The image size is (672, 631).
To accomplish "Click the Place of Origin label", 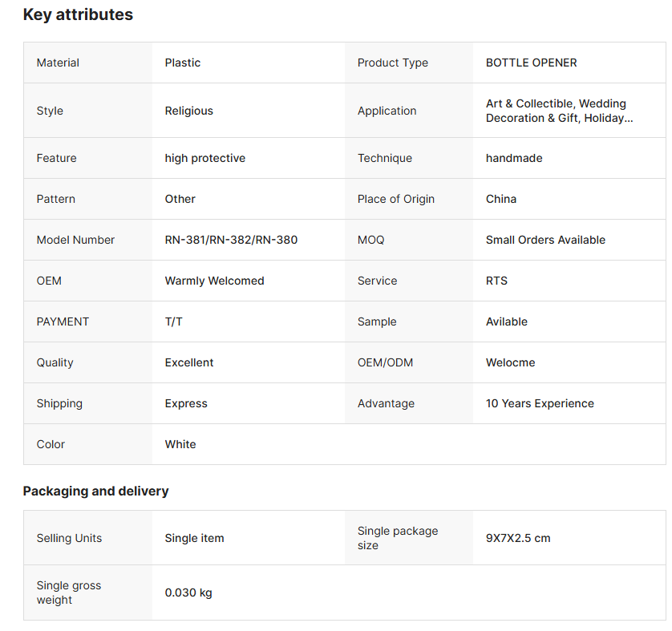I will (396, 199).
